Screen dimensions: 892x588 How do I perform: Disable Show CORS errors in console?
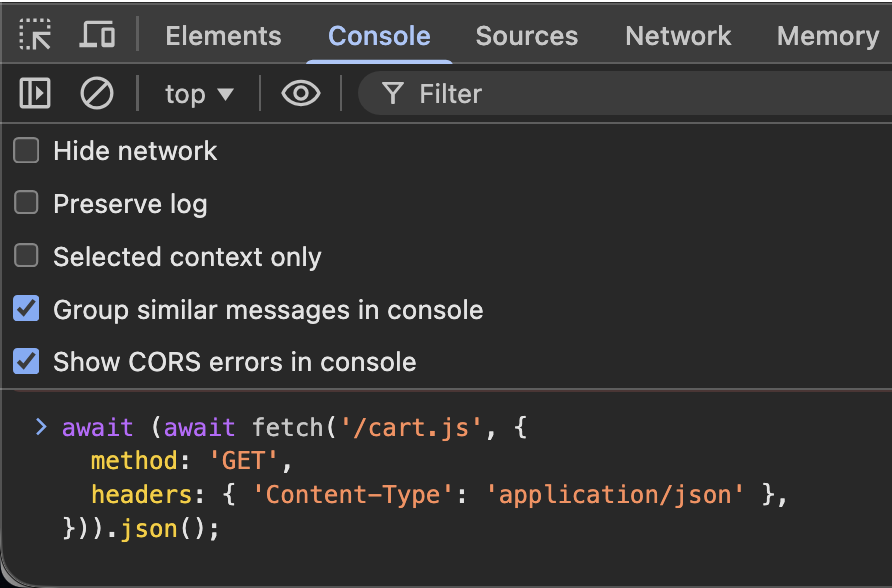pos(26,361)
